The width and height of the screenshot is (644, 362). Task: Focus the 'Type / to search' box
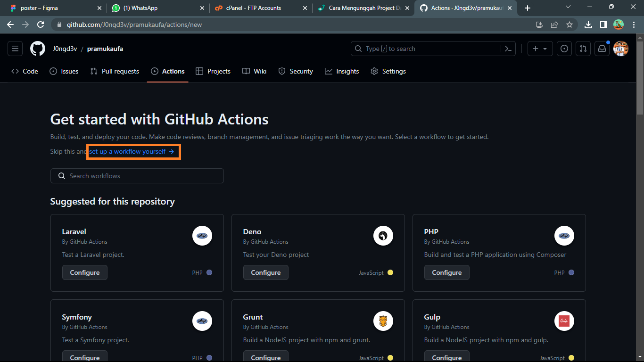pyautogui.click(x=433, y=49)
